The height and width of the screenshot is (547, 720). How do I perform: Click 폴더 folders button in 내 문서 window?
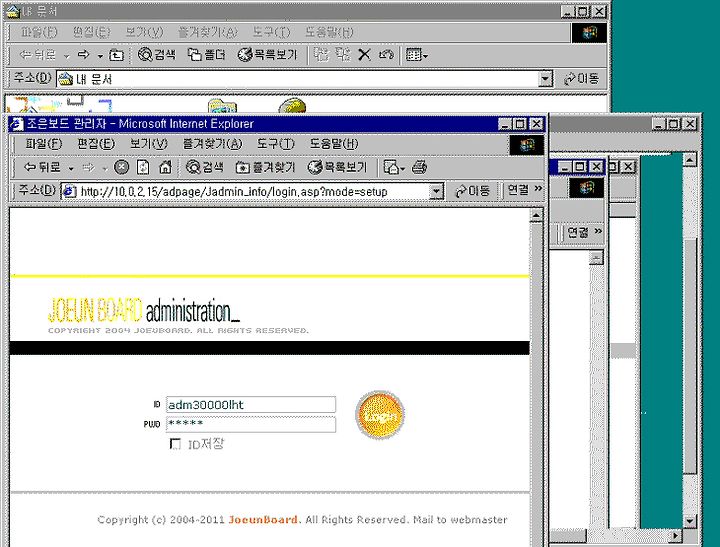[x=207, y=55]
